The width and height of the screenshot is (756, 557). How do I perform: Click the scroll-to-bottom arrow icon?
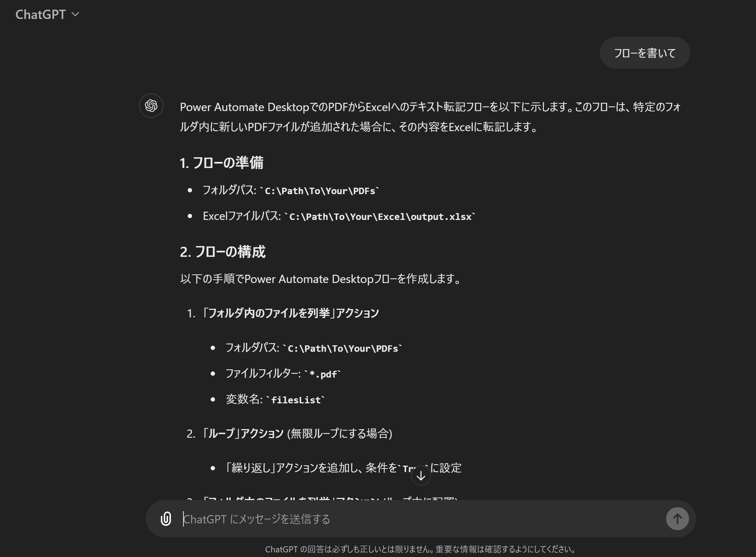[x=421, y=475]
